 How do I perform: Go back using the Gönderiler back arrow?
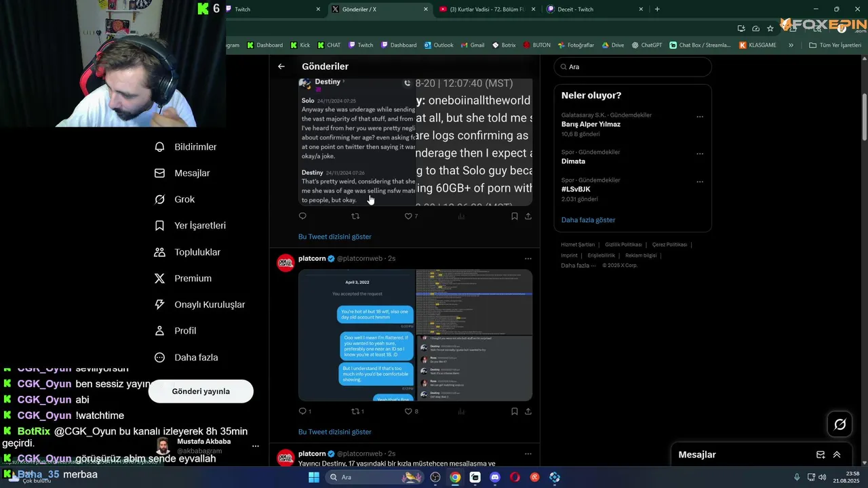(281, 66)
